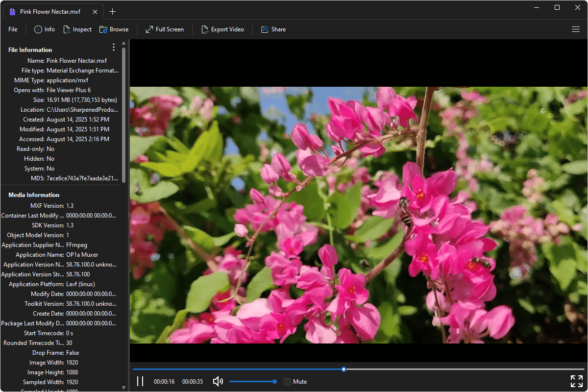Select the Start Timecode 0 s value
This screenshot has width=588, height=392.
(70, 333)
